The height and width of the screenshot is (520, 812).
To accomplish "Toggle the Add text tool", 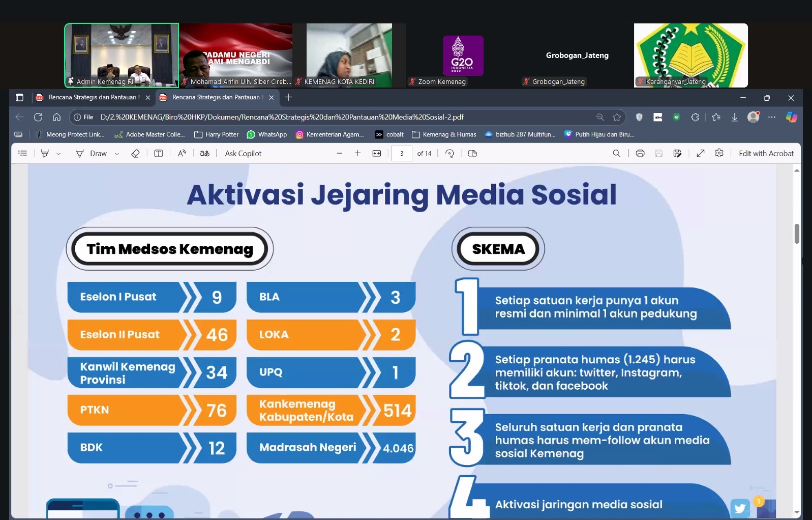I will 159,153.
